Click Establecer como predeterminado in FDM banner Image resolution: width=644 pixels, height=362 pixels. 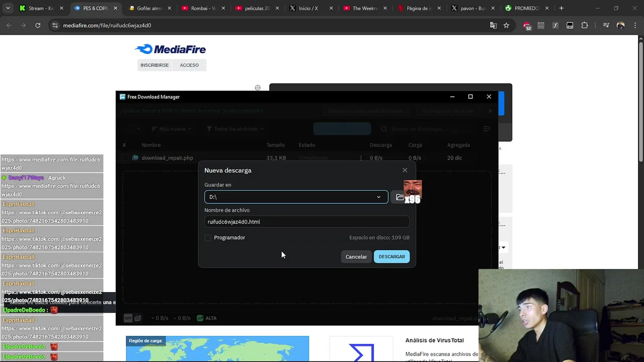tap(365, 111)
